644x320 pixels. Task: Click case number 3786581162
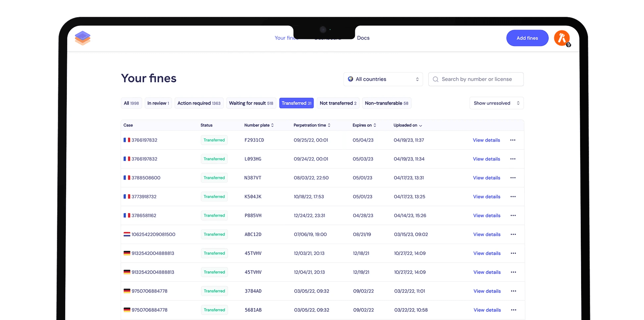click(144, 215)
